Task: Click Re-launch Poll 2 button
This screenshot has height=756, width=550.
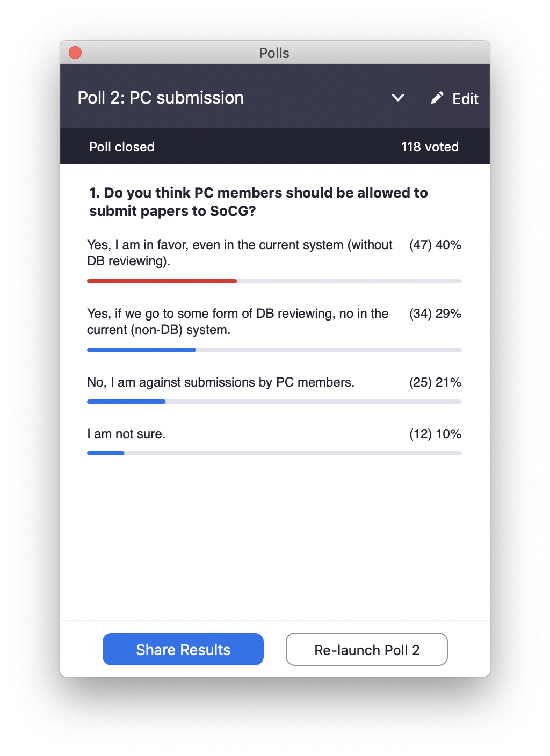Action: (367, 649)
